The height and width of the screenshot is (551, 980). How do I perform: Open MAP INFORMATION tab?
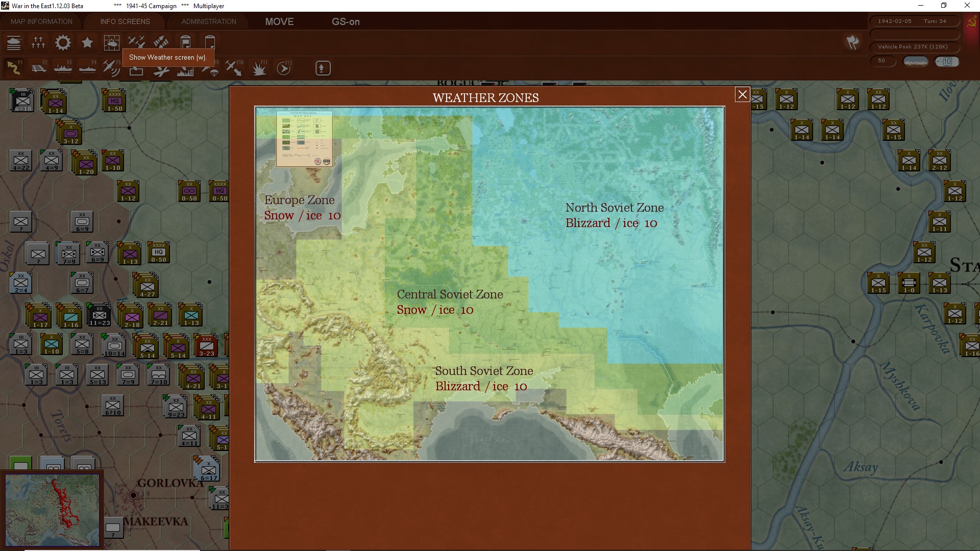coord(41,21)
